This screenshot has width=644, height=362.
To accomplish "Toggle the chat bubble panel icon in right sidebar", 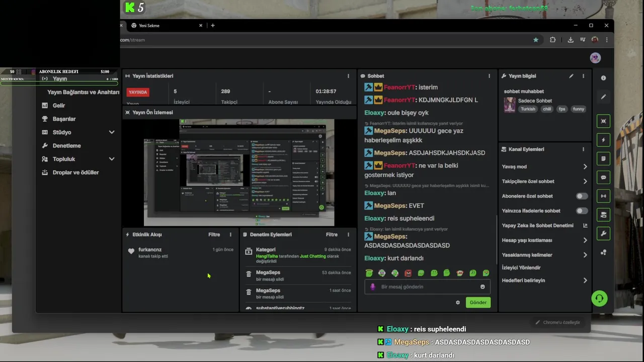I will tap(603, 177).
